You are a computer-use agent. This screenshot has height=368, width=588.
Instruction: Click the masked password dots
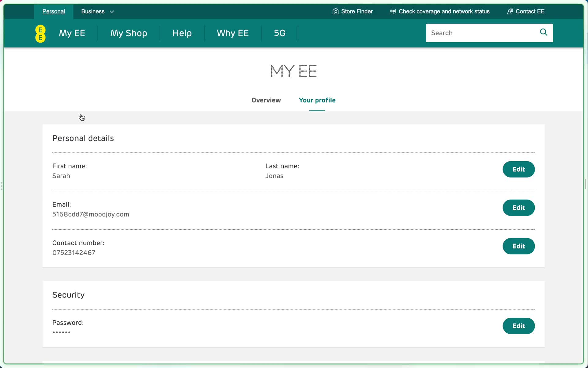click(61, 332)
